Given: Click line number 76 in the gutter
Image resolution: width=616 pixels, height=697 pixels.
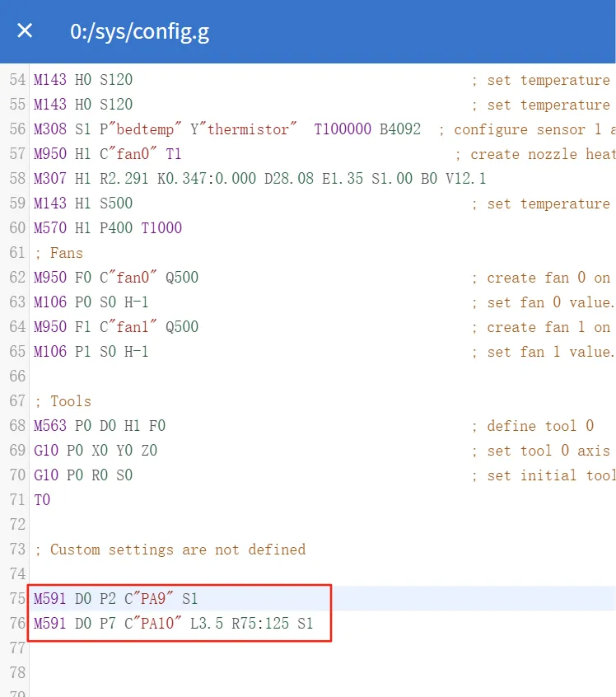Looking at the screenshot, I should pyautogui.click(x=17, y=624).
